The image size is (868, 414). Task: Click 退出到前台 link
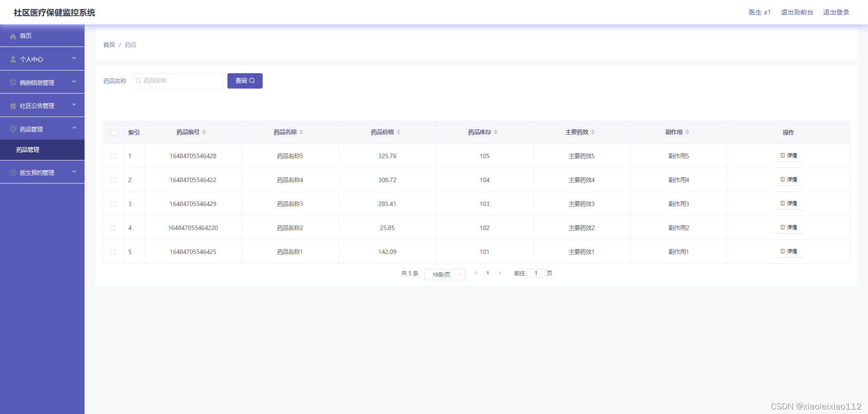(x=797, y=12)
